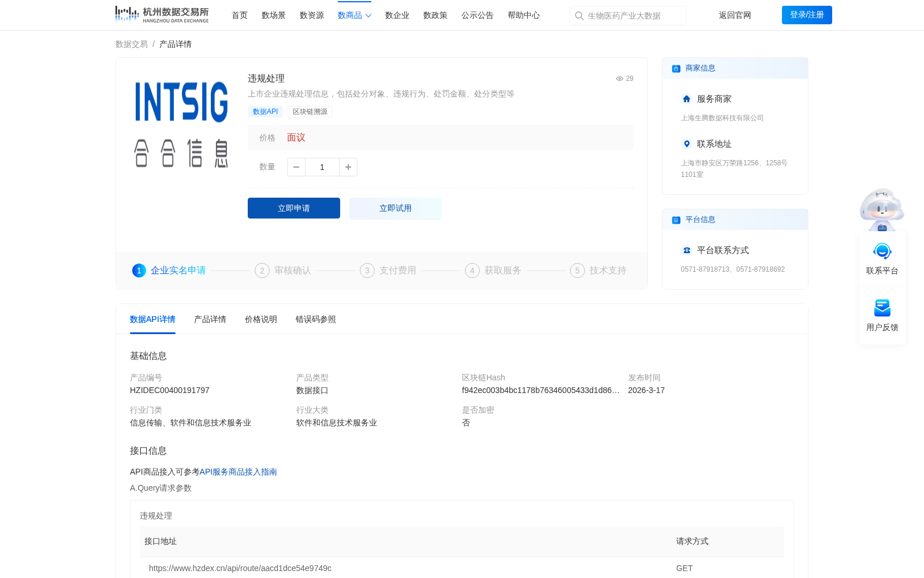This screenshot has width=924, height=578.
Task: Click the 接口地址 column header
Action: point(161,541)
